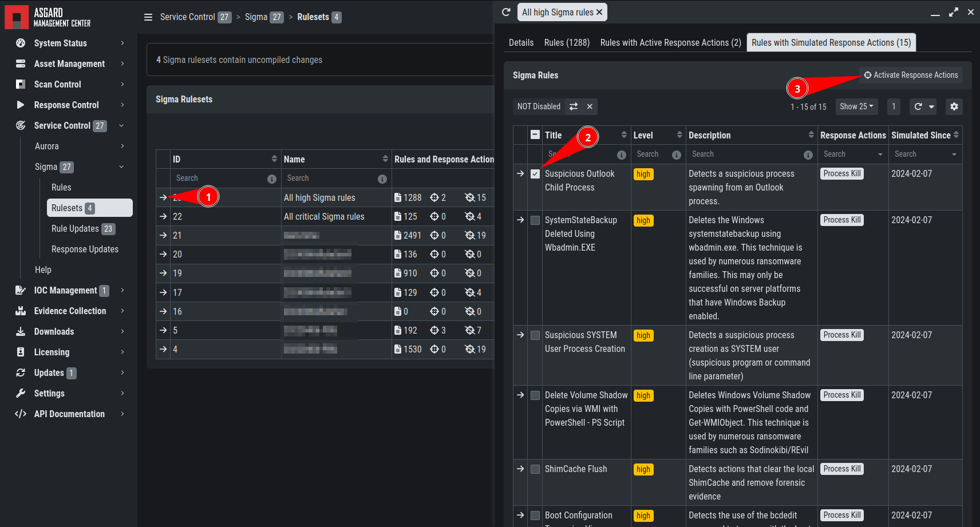Viewport: 980px width, 527px height.
Task: Click Activate Response Actions button
Action: (911, 75)
